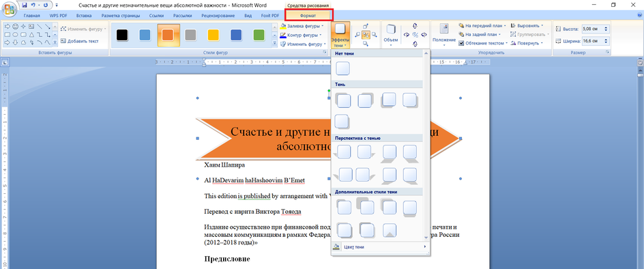Collapse the Эффекты тени dropdown
The height and width of the screenshot is (269, 644).
point(340,36)
